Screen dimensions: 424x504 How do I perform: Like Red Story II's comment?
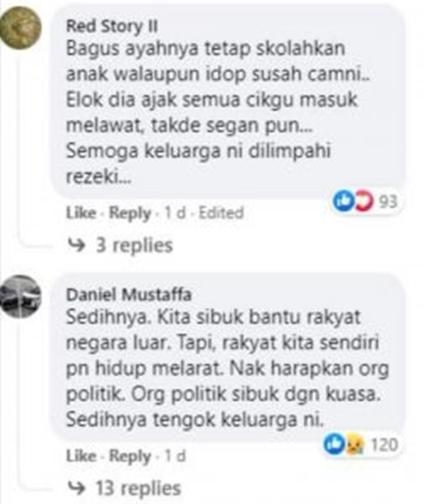pos(81,212)
